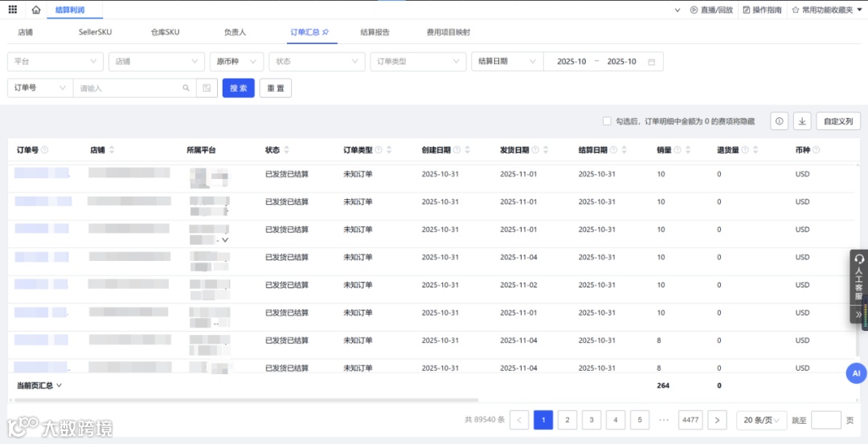The height and width of the screenshot is (444, 868).
Task: Click the 重置 button
Action: pos(276,88)
